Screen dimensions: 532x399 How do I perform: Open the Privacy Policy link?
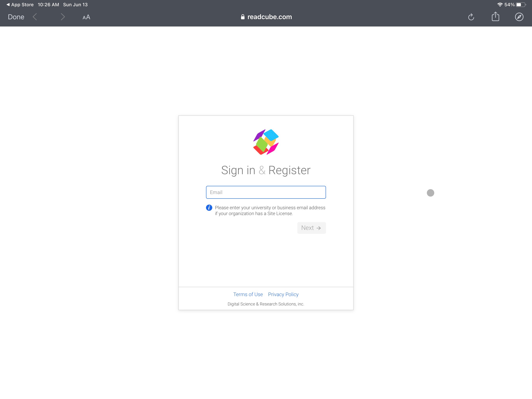[283, 294]
